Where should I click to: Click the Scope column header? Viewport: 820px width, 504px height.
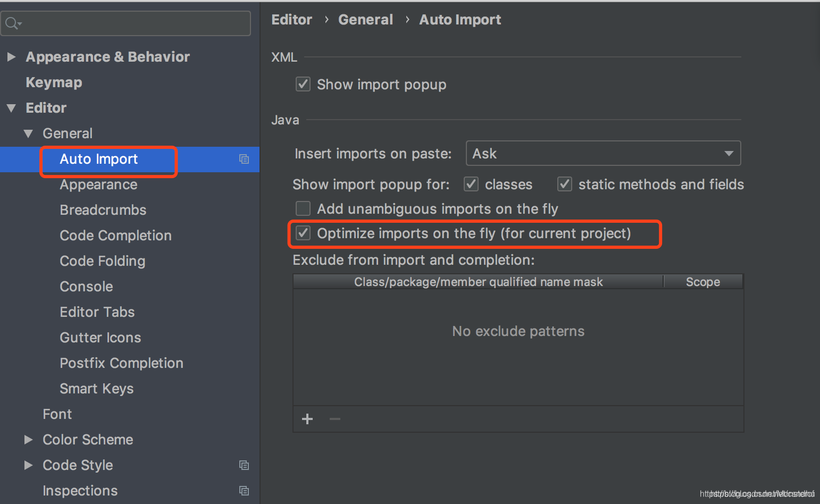click(703, 282)
